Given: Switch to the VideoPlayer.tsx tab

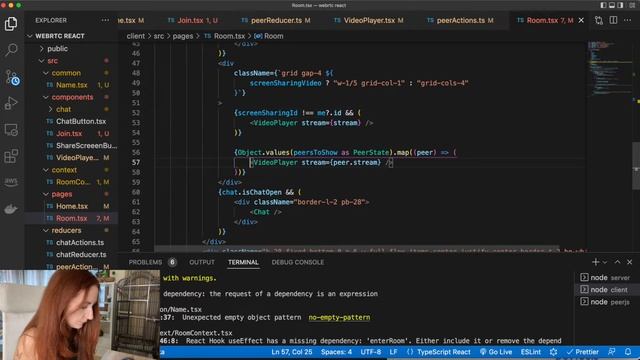Looking at the screenshot, I should point(369,20).
